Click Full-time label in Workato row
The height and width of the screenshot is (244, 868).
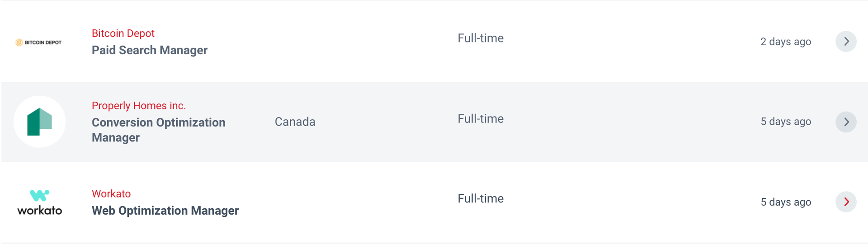[481, 199]
